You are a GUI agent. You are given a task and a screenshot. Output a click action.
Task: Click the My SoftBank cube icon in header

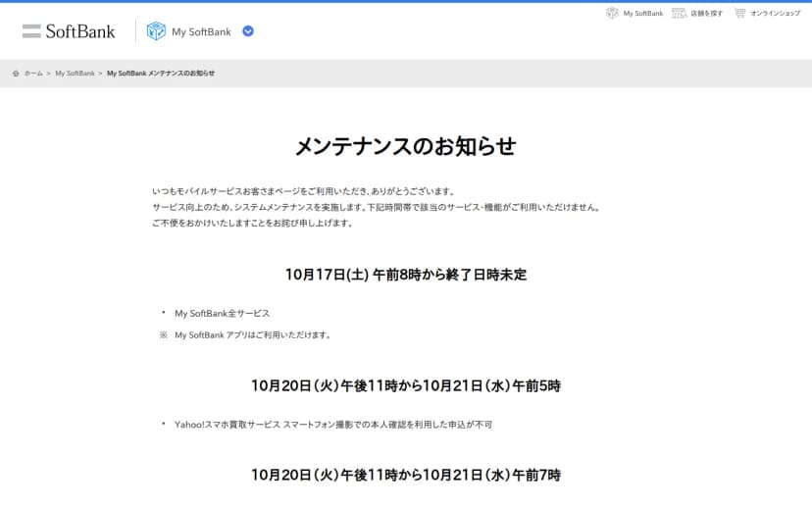click(156, 31)
